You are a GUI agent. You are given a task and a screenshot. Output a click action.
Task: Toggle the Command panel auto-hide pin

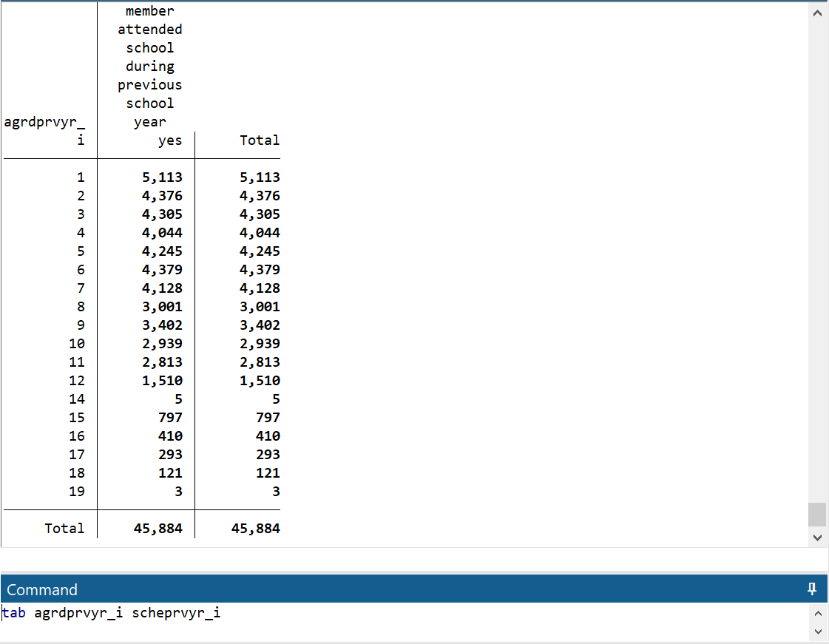click(812, 589)
